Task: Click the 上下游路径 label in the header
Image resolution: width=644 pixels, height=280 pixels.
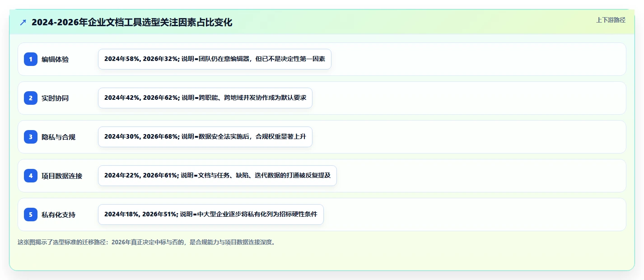Action: [611, 20]
